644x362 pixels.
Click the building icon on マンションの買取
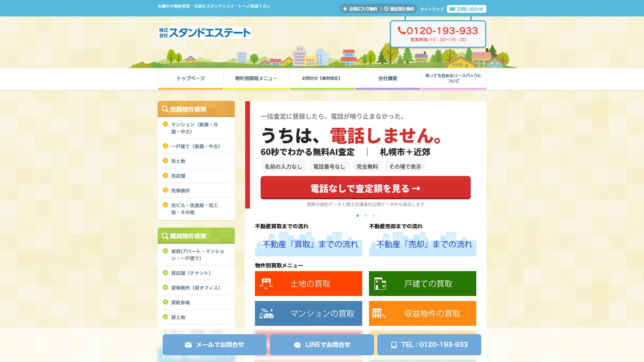coord(266,313)
